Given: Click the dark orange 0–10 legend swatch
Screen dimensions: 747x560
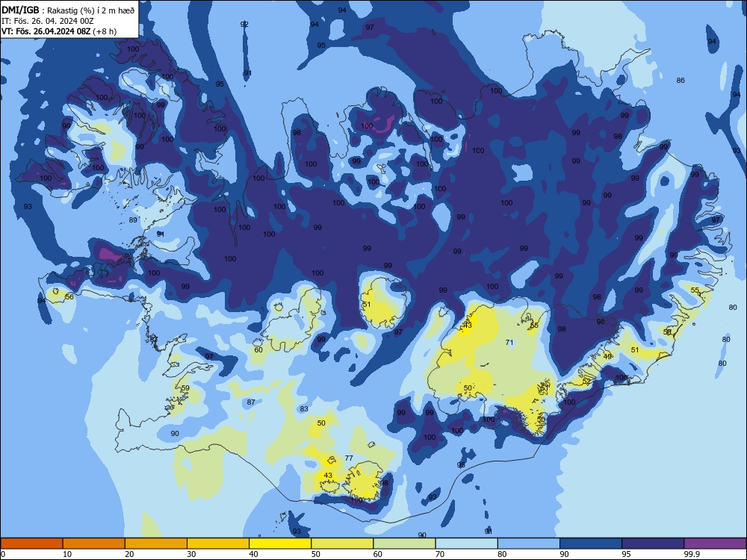Looking at the screenshot, I should point(31,544).
